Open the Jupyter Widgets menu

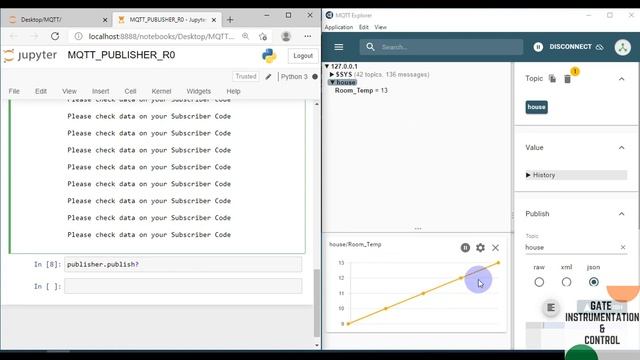pyautogui.click(x=199, y=91)
